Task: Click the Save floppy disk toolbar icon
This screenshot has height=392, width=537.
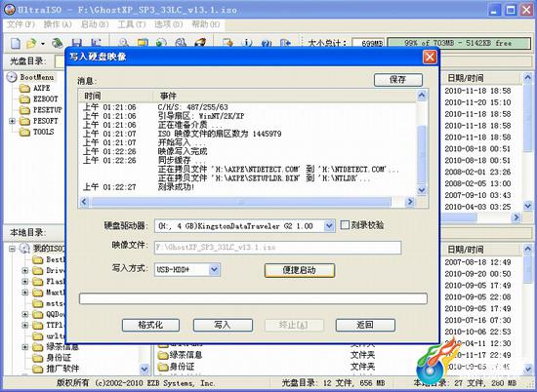Action: tap(77, 43)
